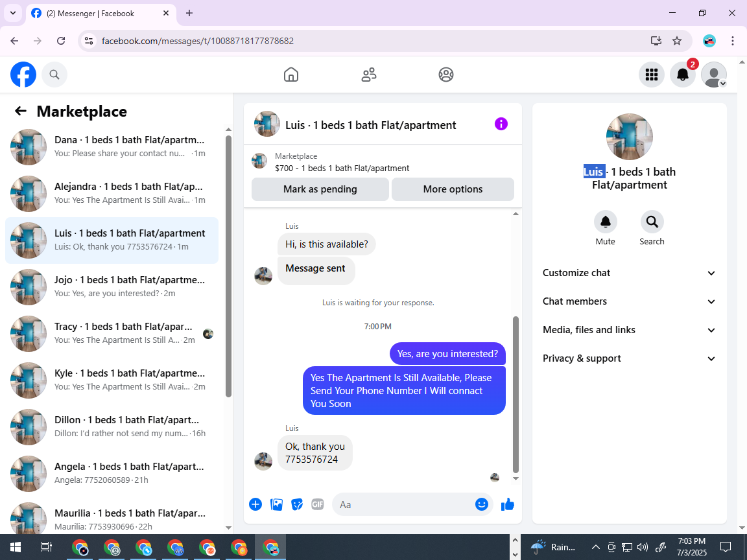Mute the conversation with bell icon
Screen dimensions: 747x560
pos(606,222)
